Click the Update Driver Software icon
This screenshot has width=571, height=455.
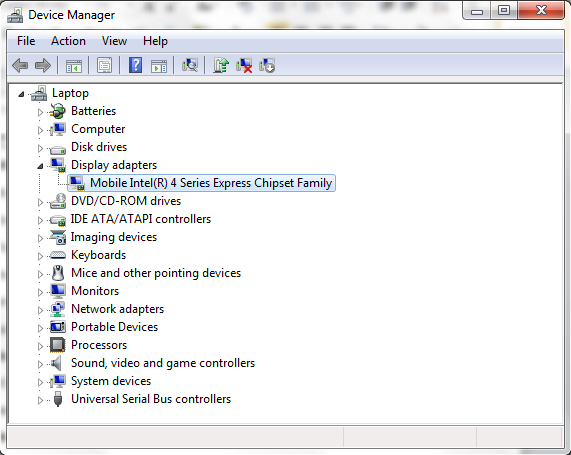point(221,66)
